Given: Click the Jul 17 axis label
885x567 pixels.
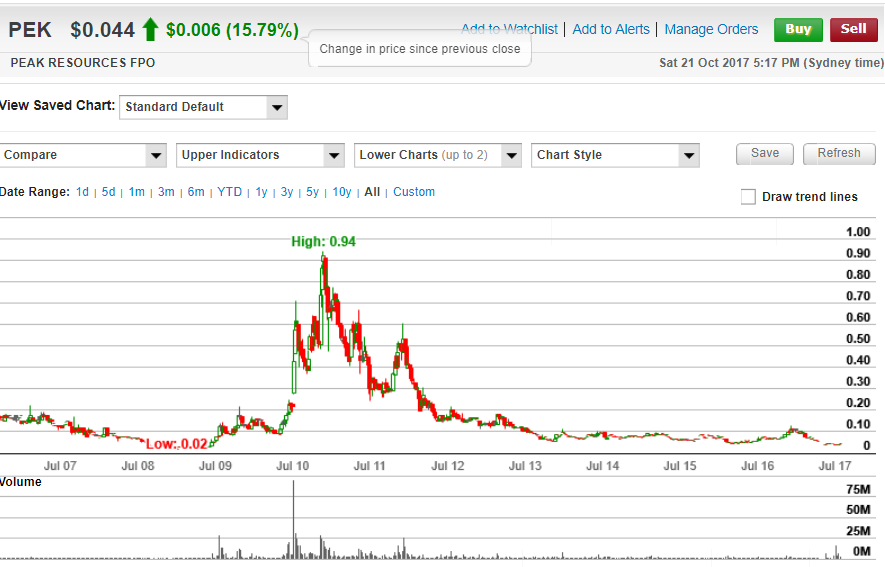Looking at the screenshot, I should [835, 466].
